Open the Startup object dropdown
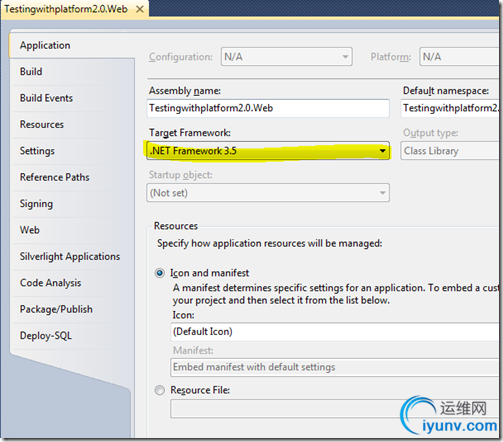 [268, 193]
